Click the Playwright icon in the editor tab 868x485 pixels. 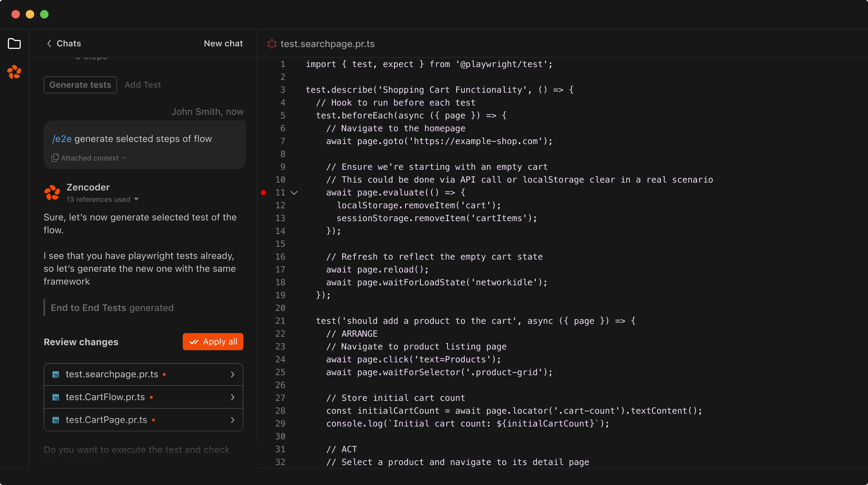click(x=272, y=44)
